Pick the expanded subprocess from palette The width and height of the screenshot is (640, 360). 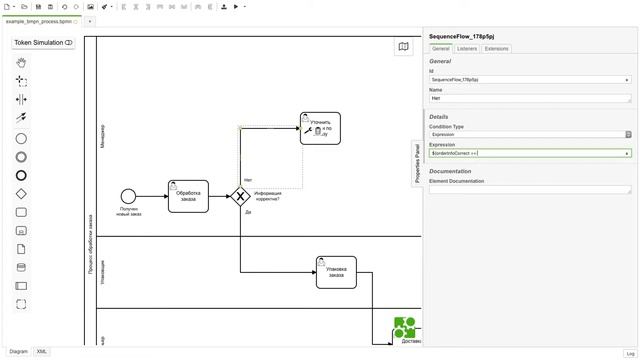[x=21, y=231]
